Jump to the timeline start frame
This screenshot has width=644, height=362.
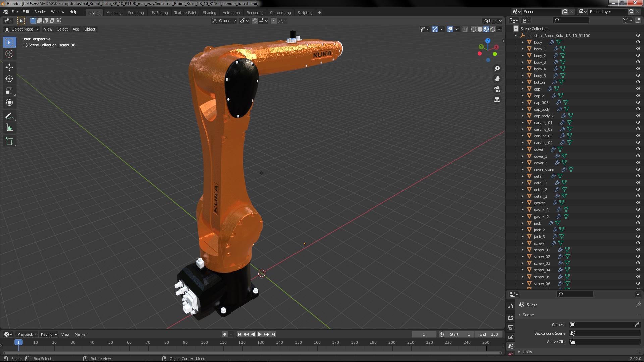coord(239,334)
